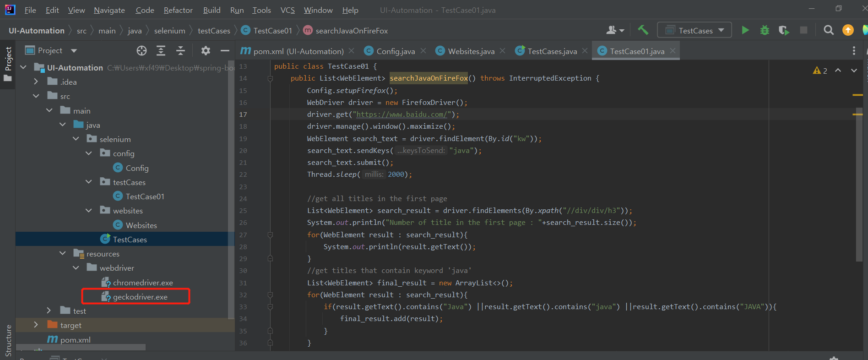Collapse the webdriver folder

pyautogui.click(x=76, y=267)
